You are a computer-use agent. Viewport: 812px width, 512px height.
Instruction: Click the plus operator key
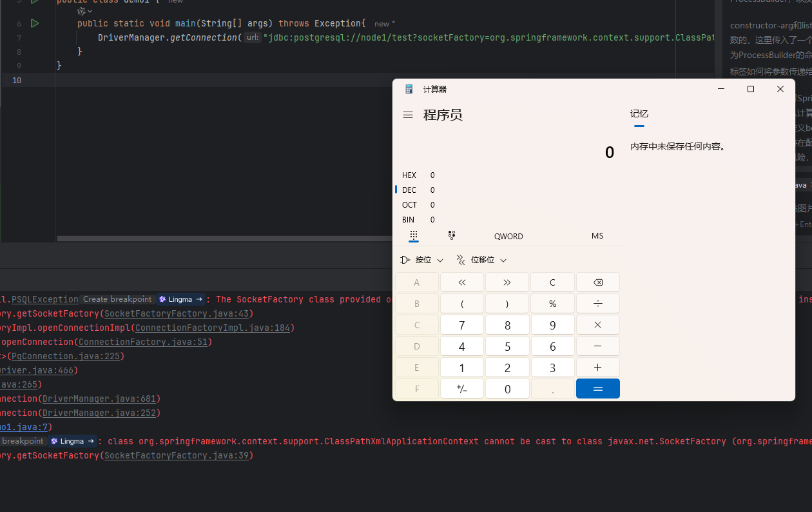(598, 368)
